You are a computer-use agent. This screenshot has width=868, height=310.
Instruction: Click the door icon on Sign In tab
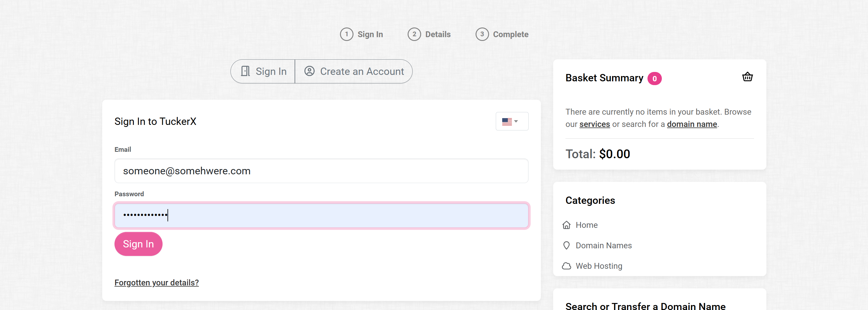coord(245,71)
